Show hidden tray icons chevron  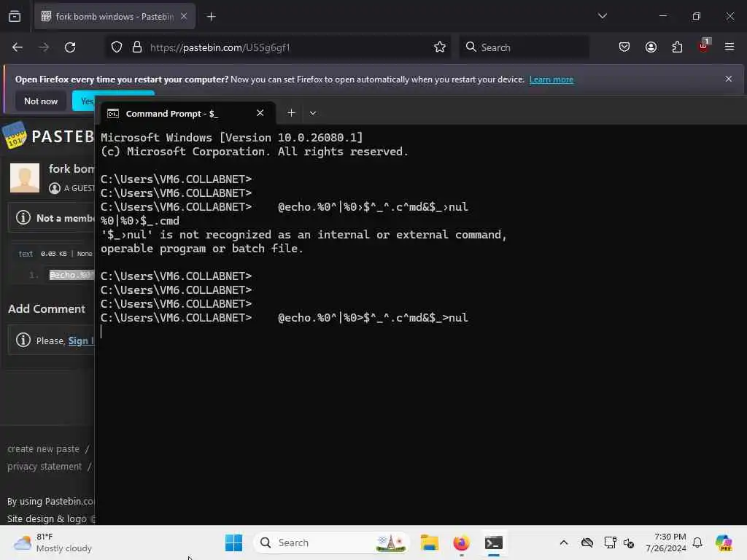[564, 542]
